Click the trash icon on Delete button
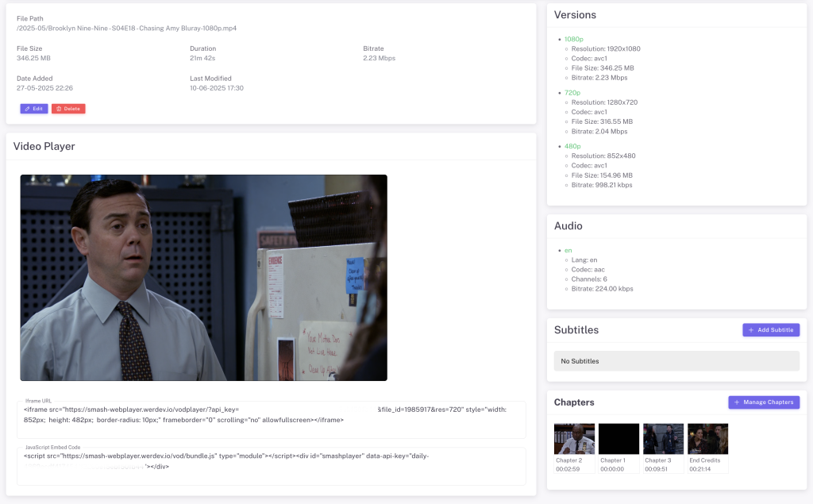Screen dimensions: 813x504 (59, 109)
